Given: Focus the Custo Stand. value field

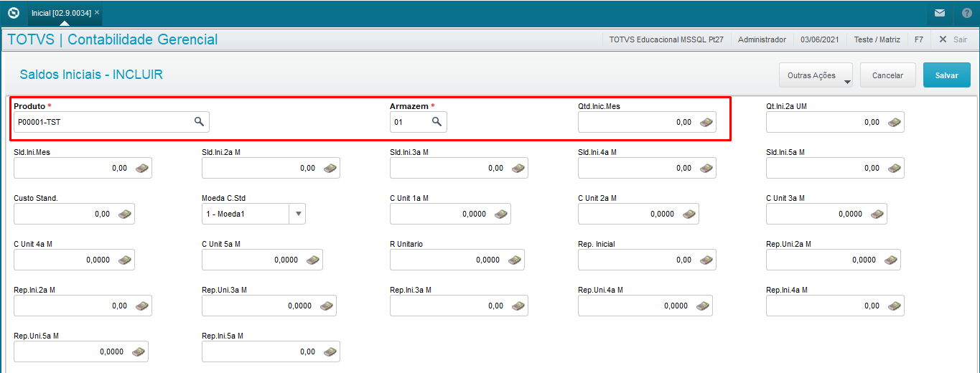Looking at the screenshot, I should pyautogui.click(x=74, y=214).
